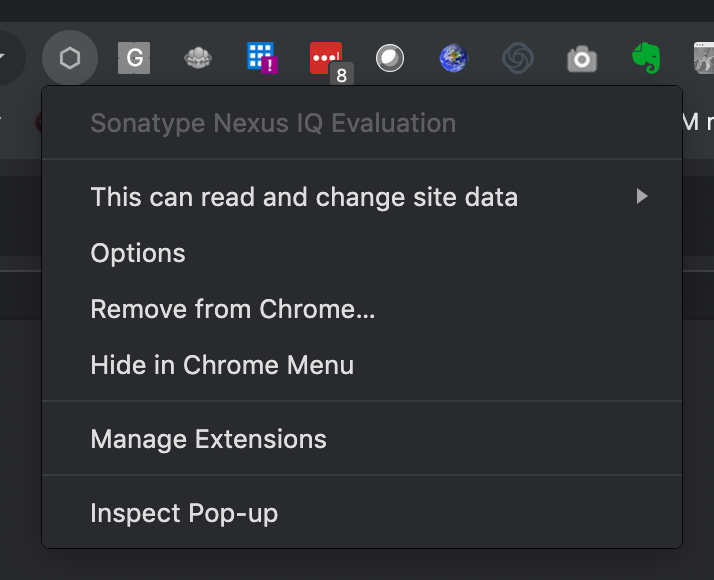
Task: Click the dark blue swirl extension icon
Action: tap(518, 58)
